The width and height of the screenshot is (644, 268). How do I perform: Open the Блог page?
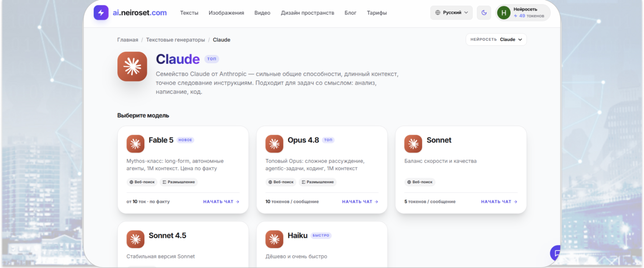350,13
